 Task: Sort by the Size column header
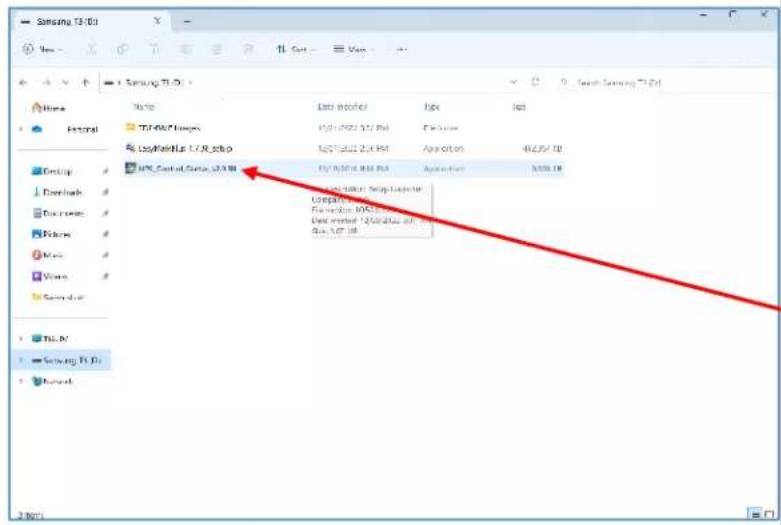coord(519,107)
